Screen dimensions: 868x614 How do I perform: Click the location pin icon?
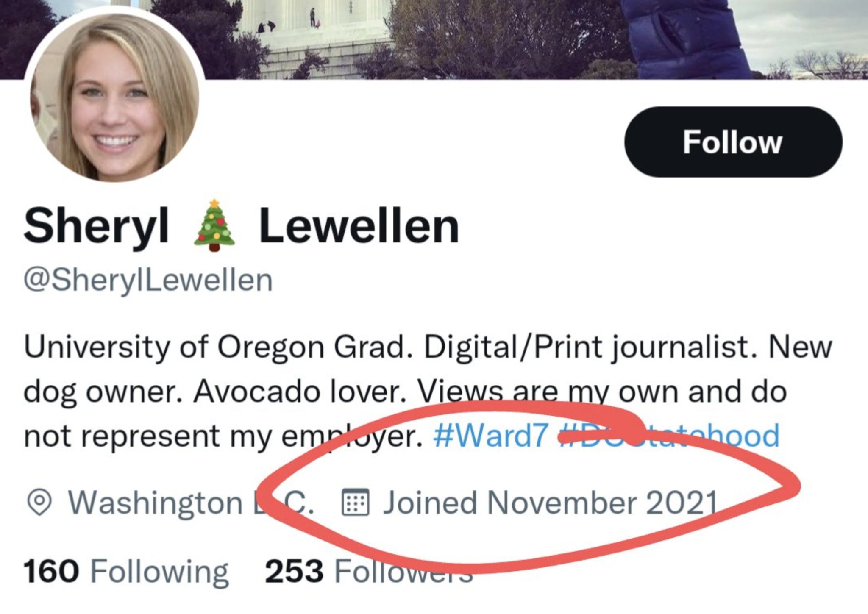pyautogui.click(x=39, y=503)
